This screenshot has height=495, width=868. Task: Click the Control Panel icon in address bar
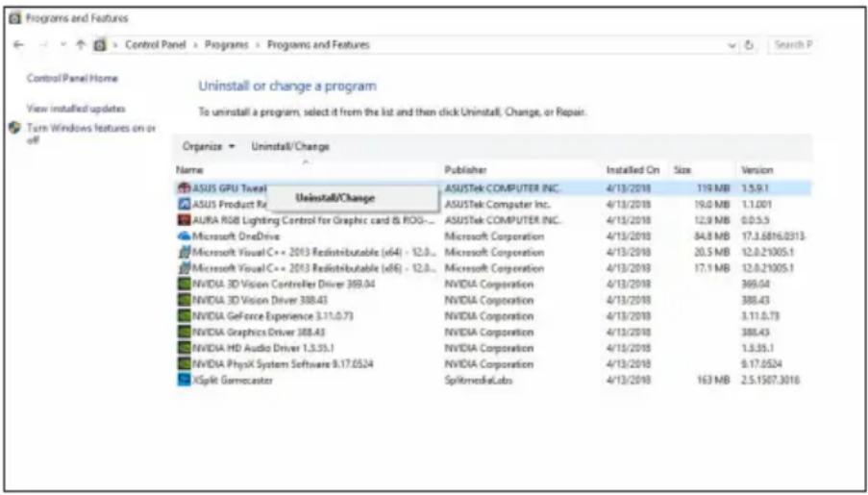[x=100, y=45]
